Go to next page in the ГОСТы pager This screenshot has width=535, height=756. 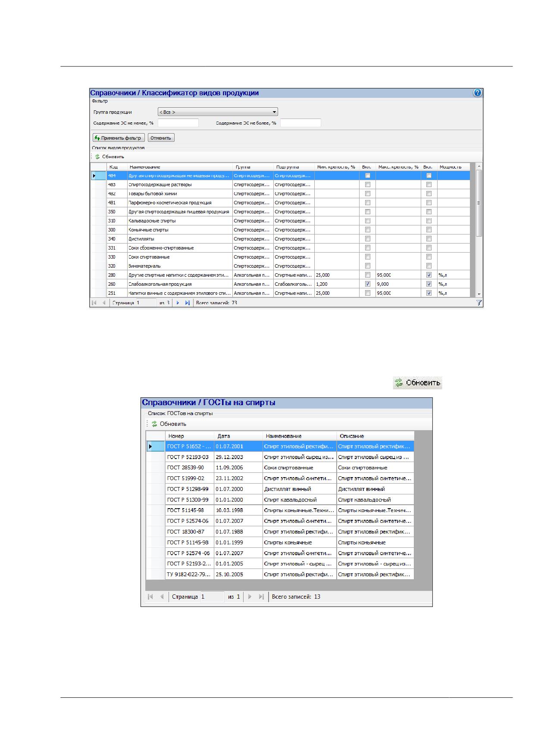pos(250,597)
